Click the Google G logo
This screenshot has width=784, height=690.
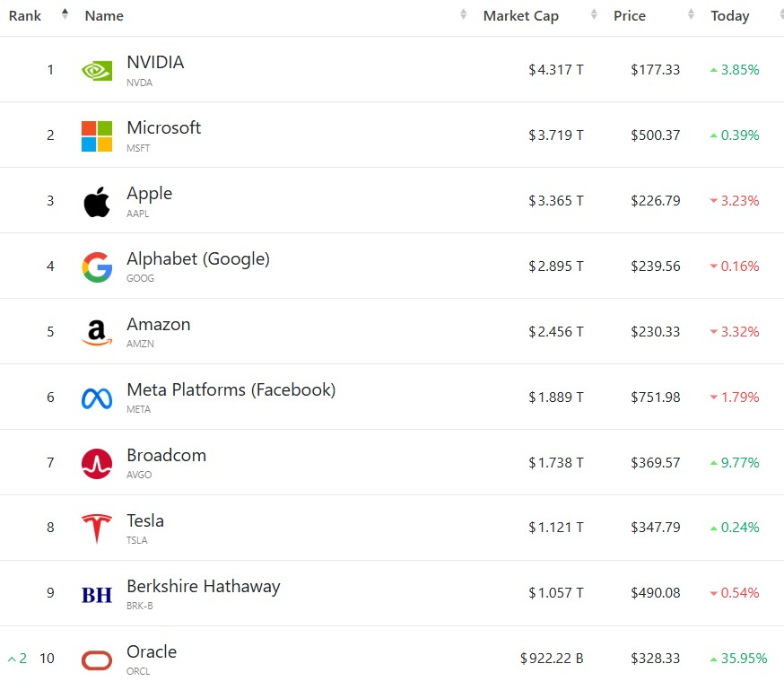pyautogui.click(x=97, y=267)
